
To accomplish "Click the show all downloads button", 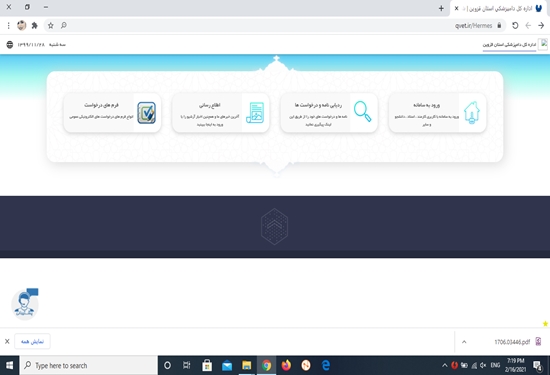I will [32, 341].
